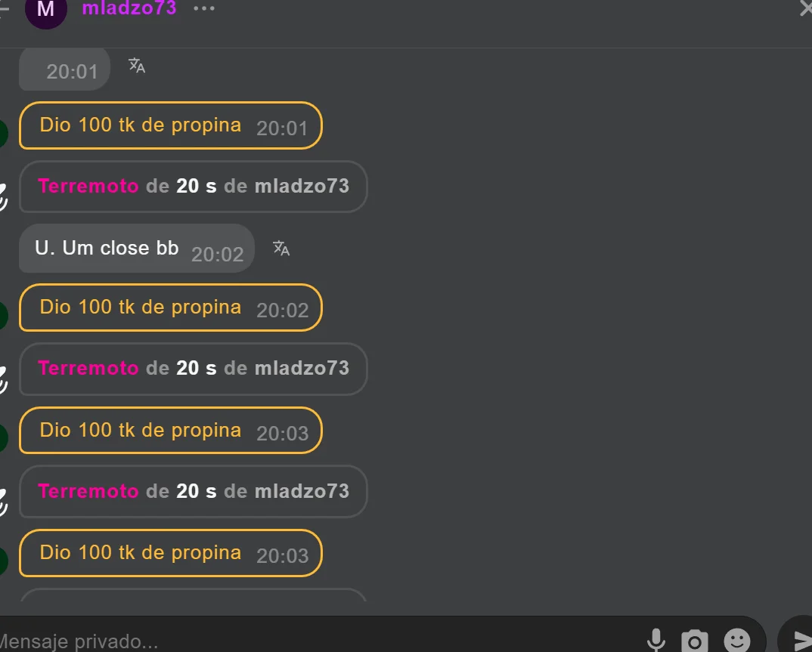This screenshot has width=812, height=652.
Task: Open the three-dots menu beside mladzo73
Action: click(204, 8)
